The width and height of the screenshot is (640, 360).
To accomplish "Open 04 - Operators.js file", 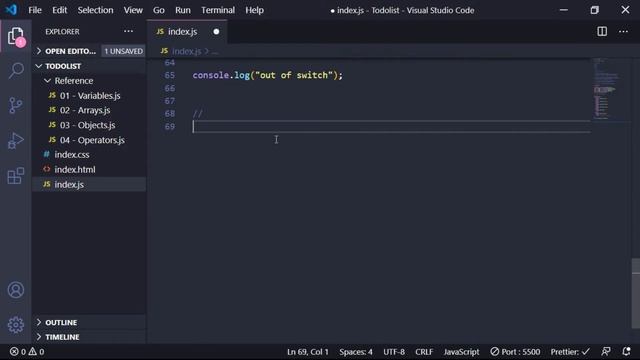I will click(92, 140).
